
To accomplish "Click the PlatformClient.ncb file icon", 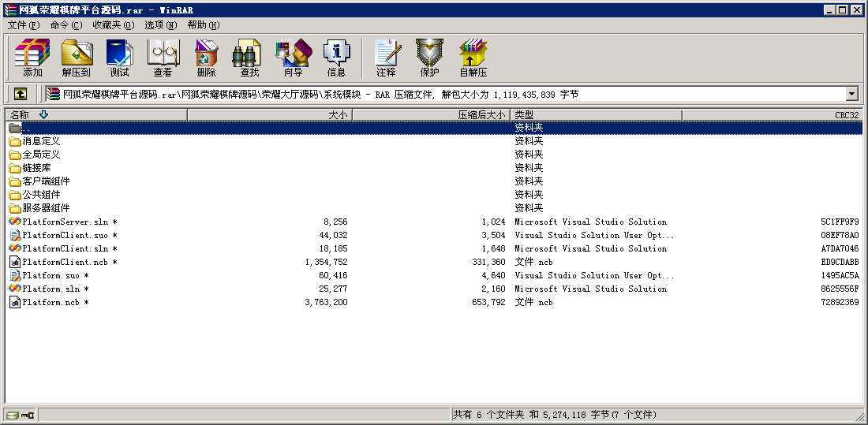I will pos(15,262).
